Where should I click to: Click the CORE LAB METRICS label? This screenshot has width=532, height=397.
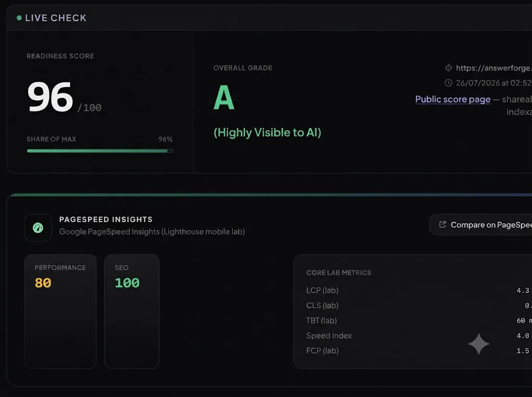(339, 273)
